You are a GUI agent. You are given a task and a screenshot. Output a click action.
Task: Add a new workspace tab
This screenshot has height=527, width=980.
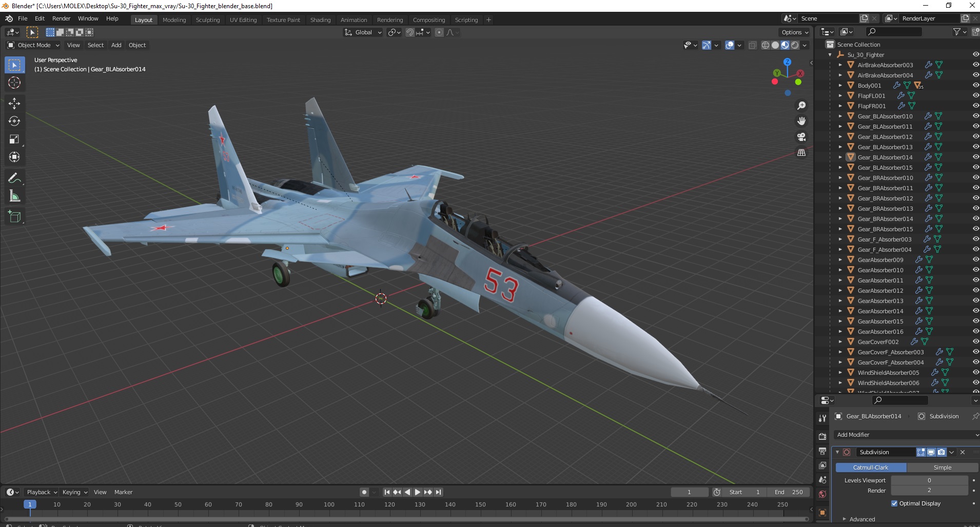click(488, 20)
